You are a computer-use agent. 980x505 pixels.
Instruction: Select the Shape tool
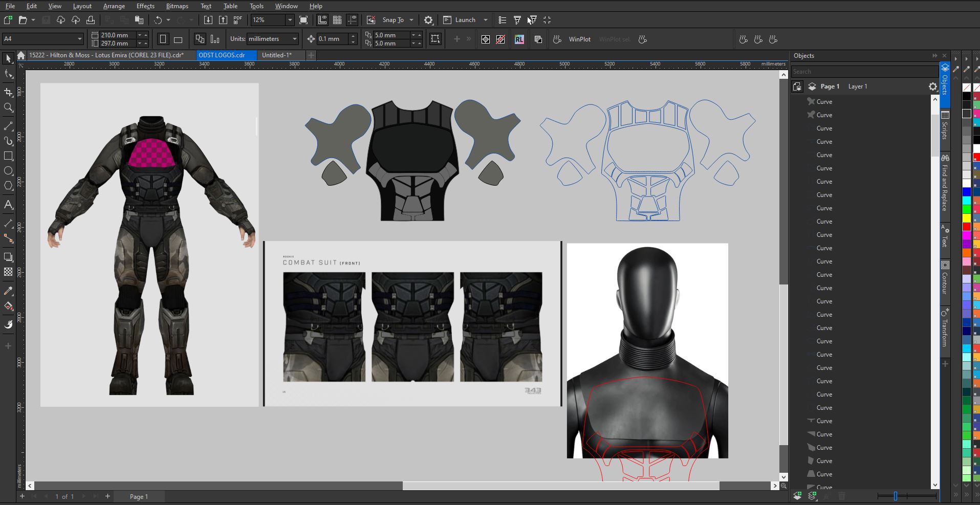click(8, 75)
